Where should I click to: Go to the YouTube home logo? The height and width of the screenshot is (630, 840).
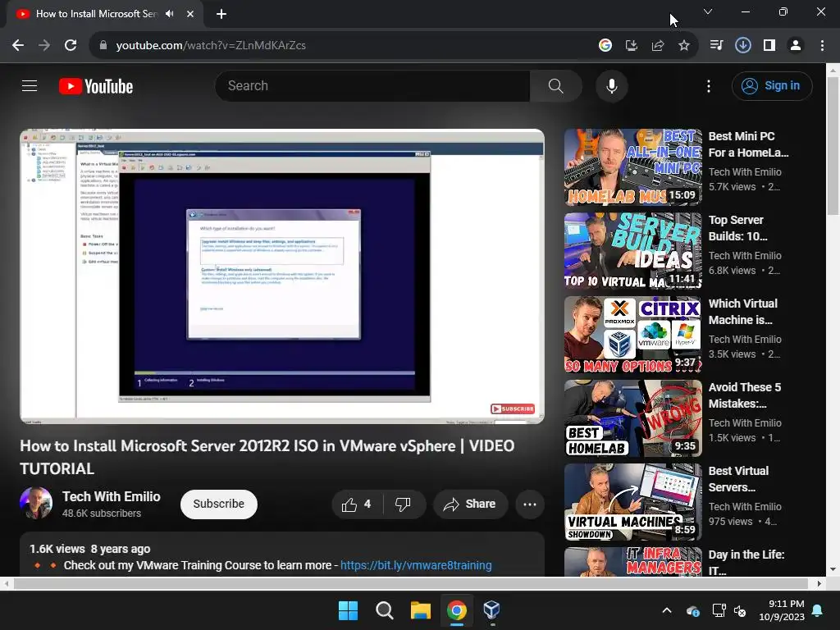click(96, 86)
